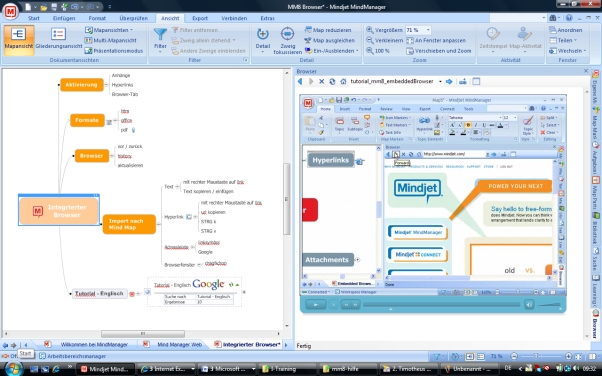Switch to Mind Manager Web map tab
The height and width of the screenshot is (376, 602).
pos(175,345)
